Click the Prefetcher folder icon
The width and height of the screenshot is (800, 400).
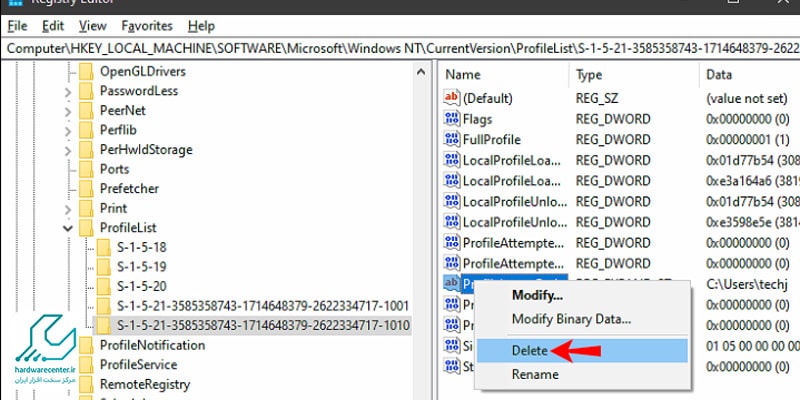pyautogui.click(x=86, y=188)
